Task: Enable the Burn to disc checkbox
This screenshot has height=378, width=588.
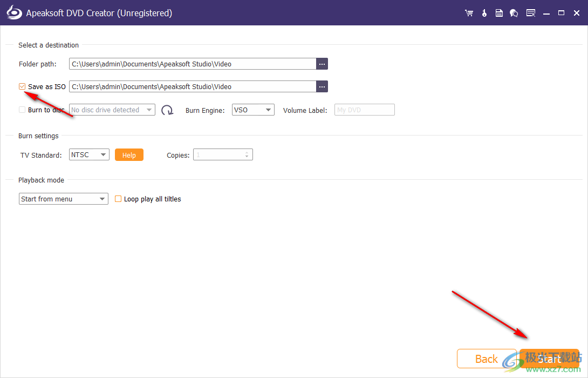Action: pos(22,110)
